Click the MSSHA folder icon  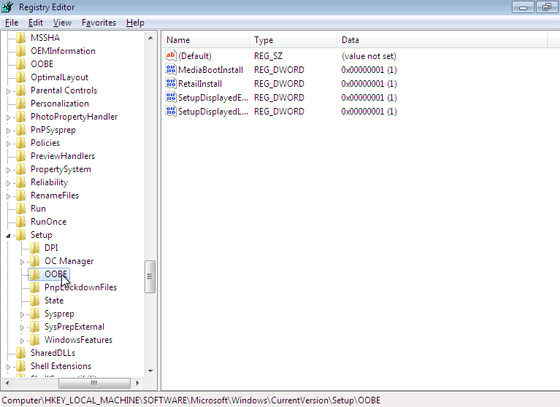click(x=21, y=38)
